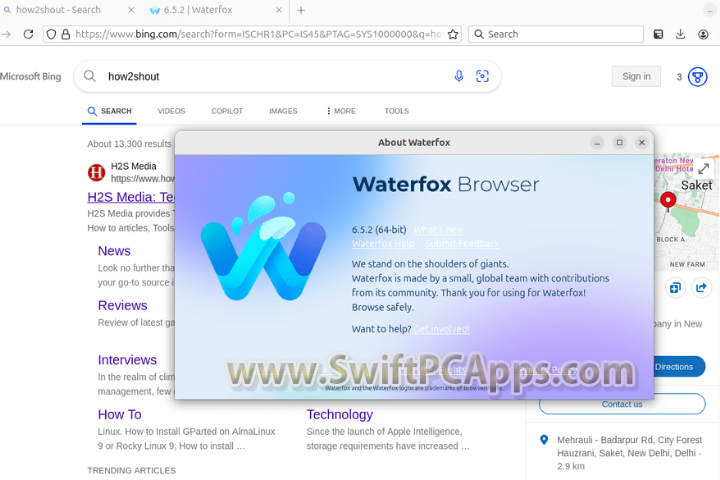Image resolution: width=720 pixels, height=480 pixels.
Task: Open H2S Media result title link
Action: tap(131, 197)
